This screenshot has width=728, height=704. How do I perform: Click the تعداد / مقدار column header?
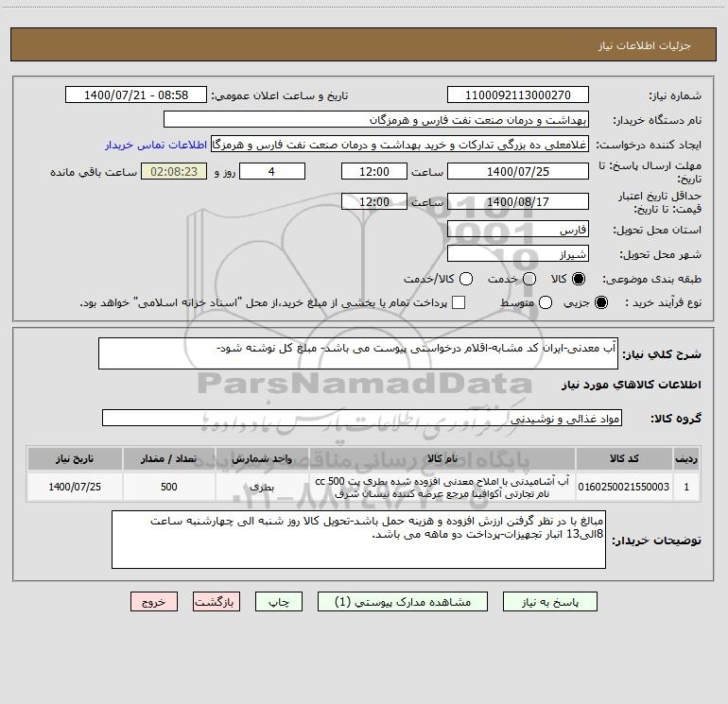(x=169, y=458)
